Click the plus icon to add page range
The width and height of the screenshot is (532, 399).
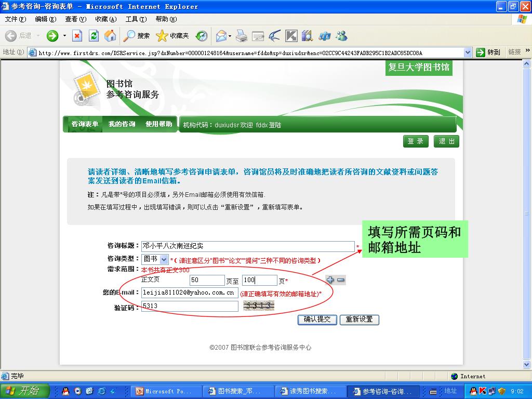pyautogui.click(x=330, y=280)
